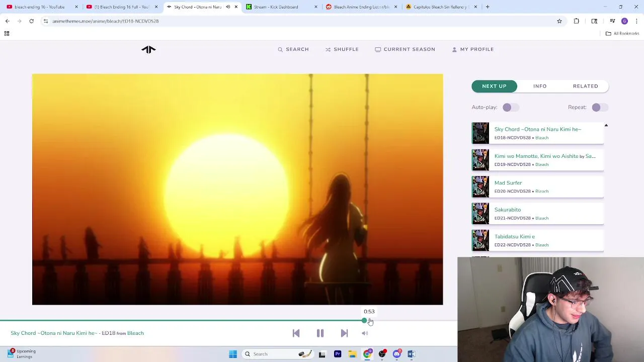Click the Shuffle navigation icon
Screen dimensions: 644x362
[x=328, y=49]
